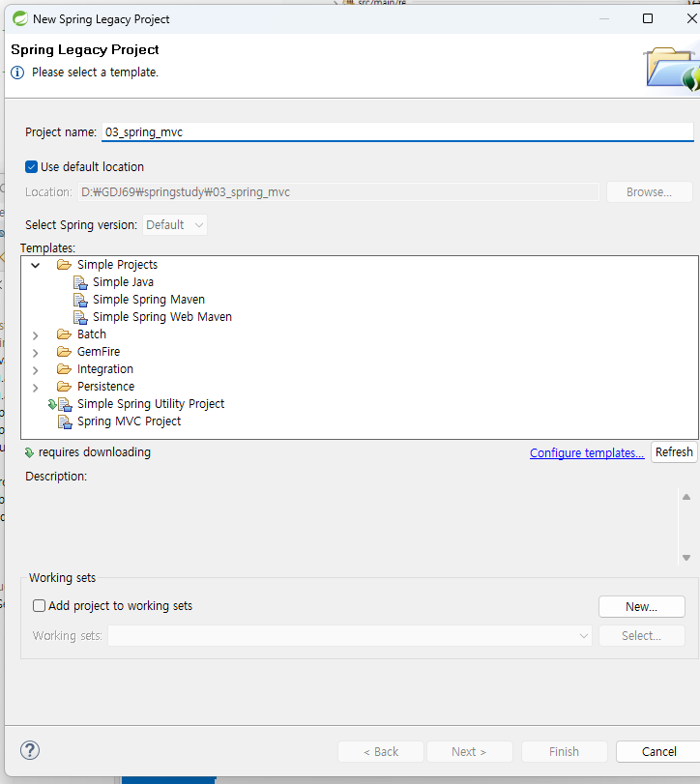Select the Persistence row label
The width and height of the screenshot is (700, 784).
(x=106, y=387)
